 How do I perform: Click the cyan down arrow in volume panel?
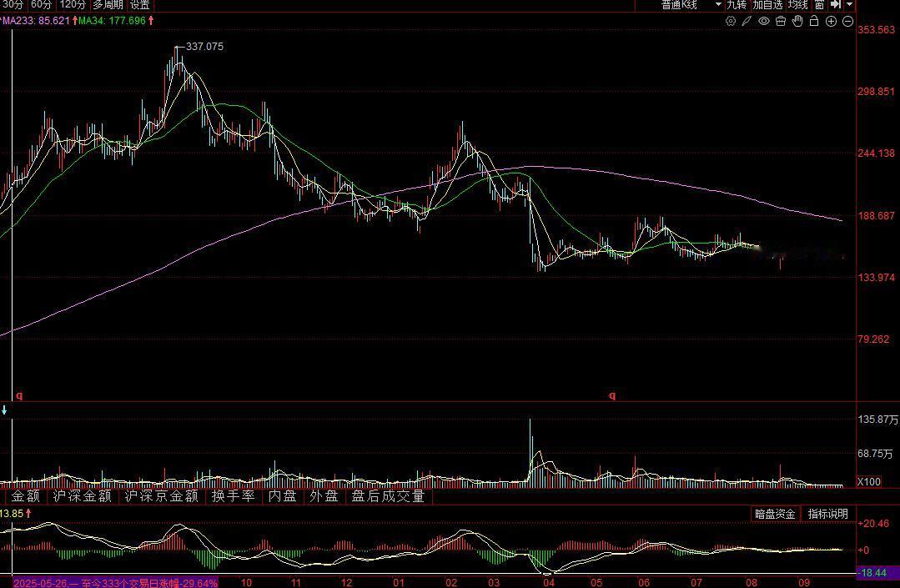coord(4,410)
